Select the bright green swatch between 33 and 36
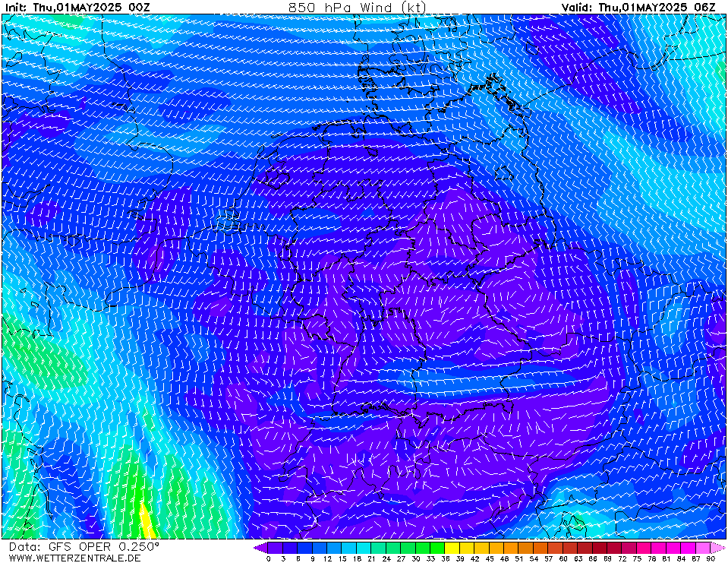The height and width of the screenshot is (563, 728). (x=437, y=548)
